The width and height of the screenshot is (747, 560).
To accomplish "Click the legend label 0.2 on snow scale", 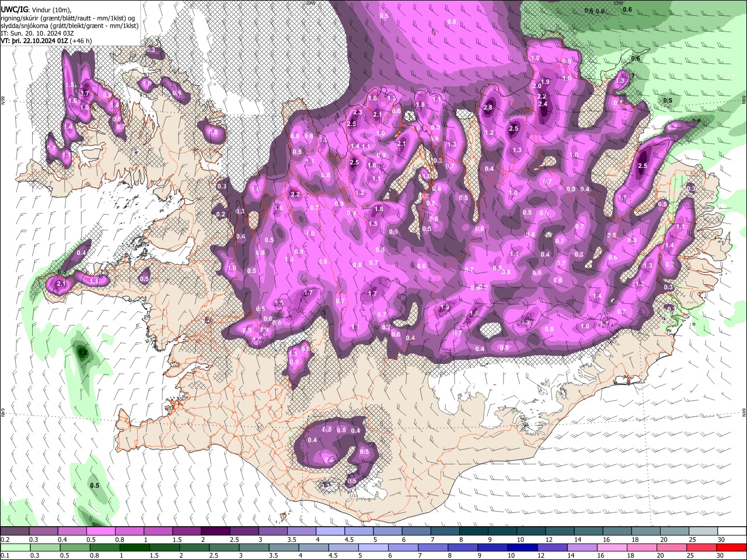I will tap(5, 540).
